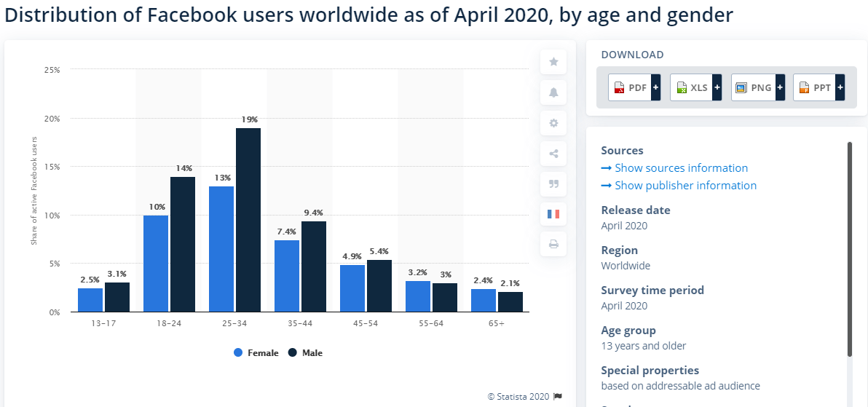Click based on addressable ad audience text
The image size is (868, 407).
coord(681,386)
